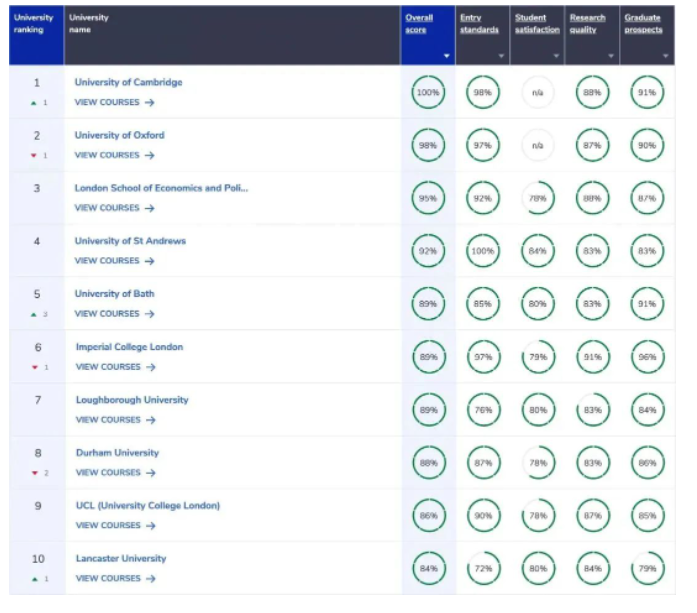Click the Research quality sort arrow
The height and width of the screenshot is (613, 697).
(611, 56)
